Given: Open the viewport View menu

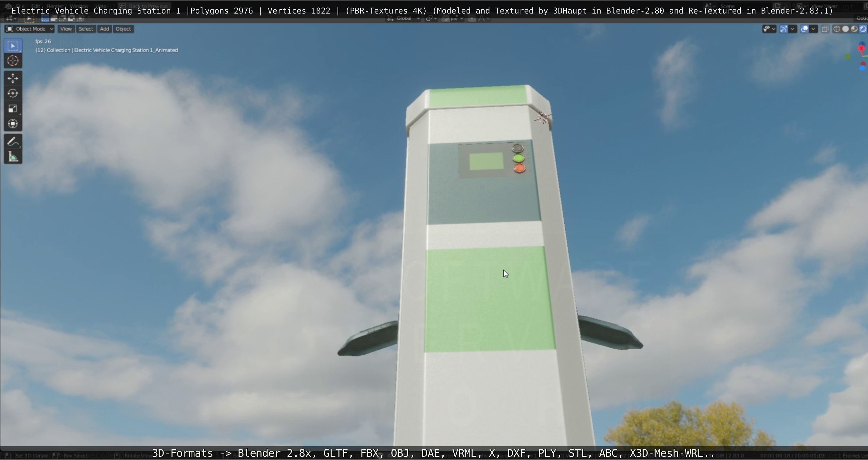Looking at the screenshot, I should coord(66,29).
